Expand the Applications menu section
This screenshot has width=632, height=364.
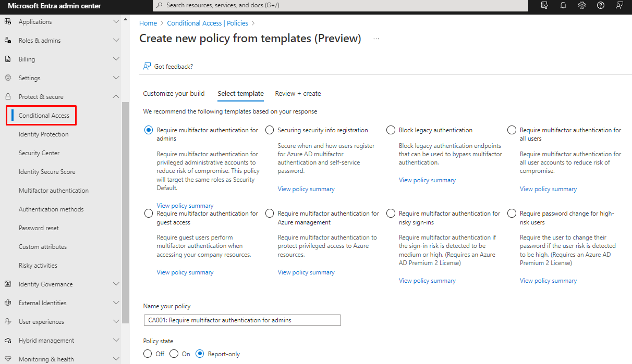point(116,22)
